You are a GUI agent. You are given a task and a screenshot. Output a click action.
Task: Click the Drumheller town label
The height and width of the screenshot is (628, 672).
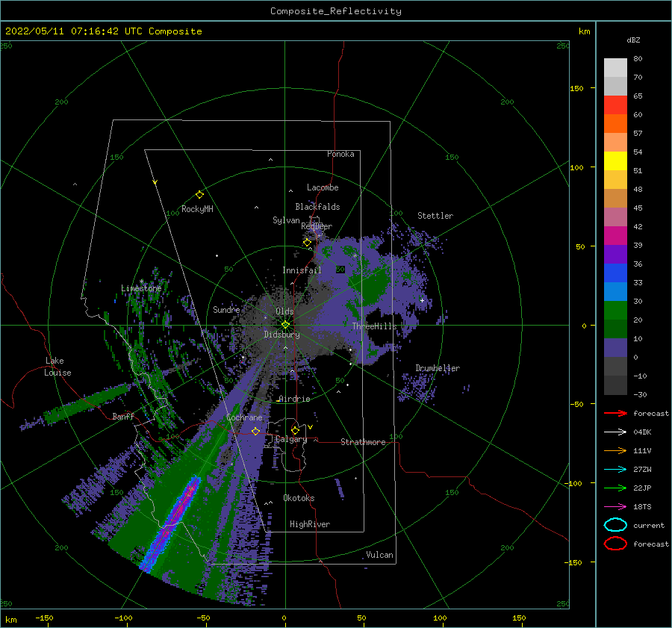coord(438,368)
